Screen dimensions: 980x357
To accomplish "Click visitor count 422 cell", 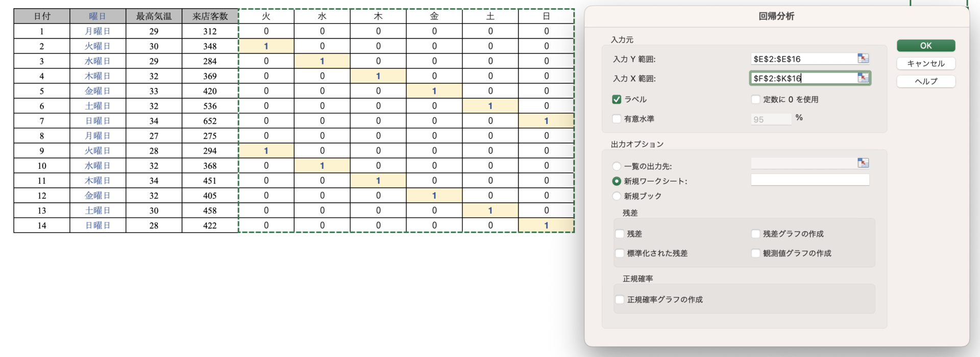I will click(210, 225).
